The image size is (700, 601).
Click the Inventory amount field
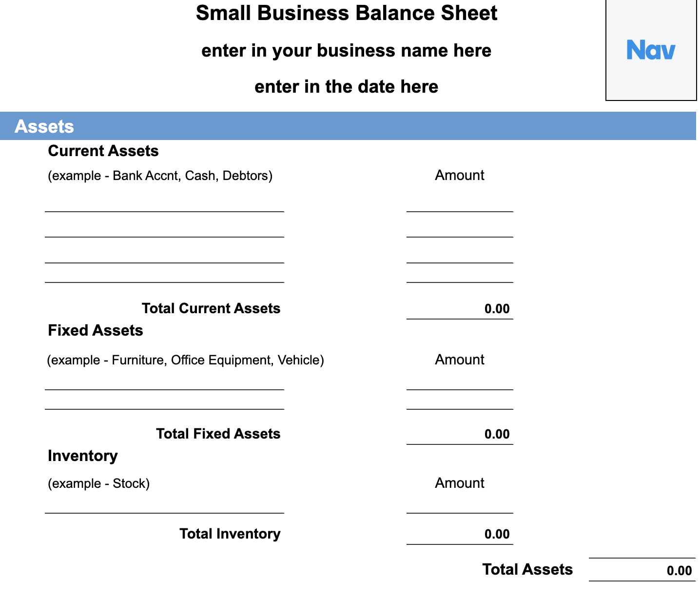[460, 512]
